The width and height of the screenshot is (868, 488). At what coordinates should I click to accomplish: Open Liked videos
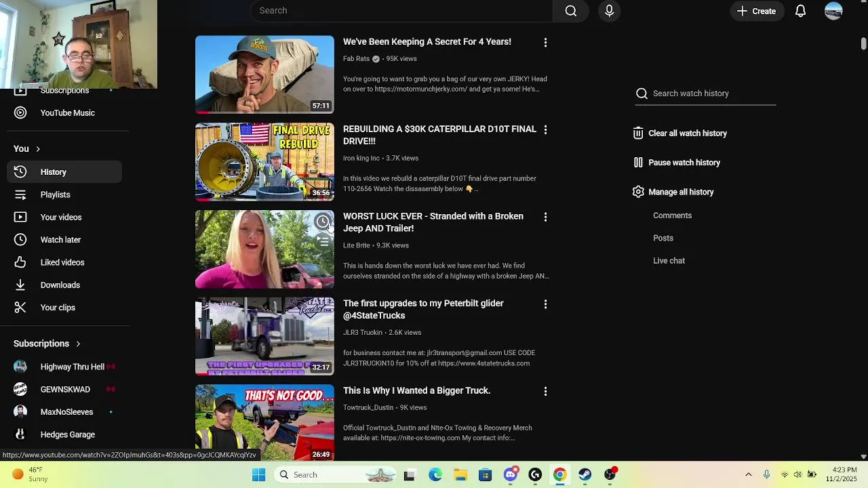point(64,262)
